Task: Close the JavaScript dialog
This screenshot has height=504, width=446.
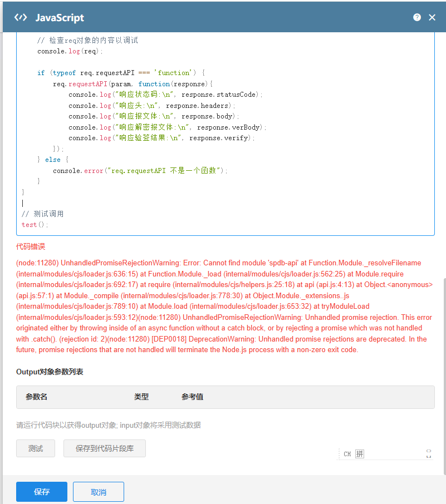Action: tap(432, 17)
